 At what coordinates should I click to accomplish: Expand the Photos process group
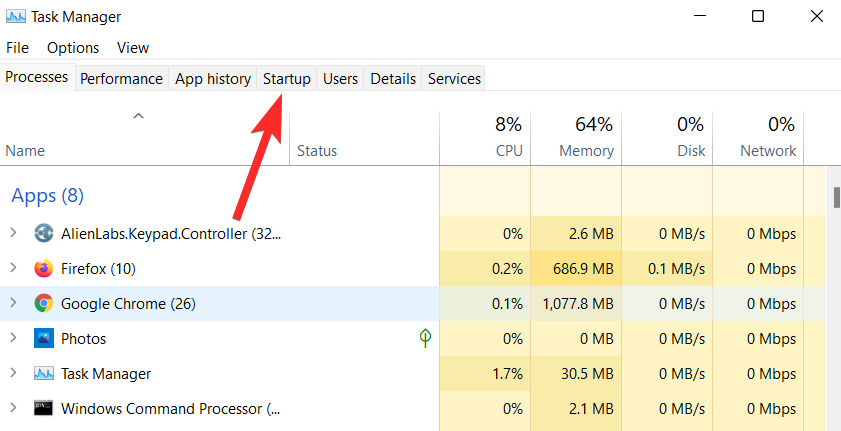(13, 339)
